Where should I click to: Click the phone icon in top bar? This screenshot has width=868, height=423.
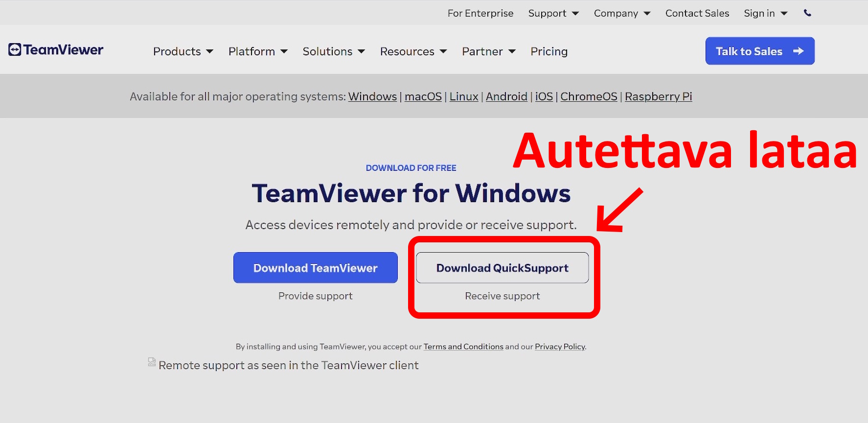pyautogui.click(x=807, y=13)
